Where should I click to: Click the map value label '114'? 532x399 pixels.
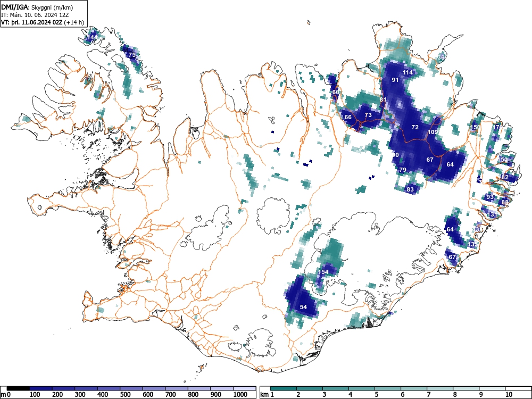[x=408, y=72]
